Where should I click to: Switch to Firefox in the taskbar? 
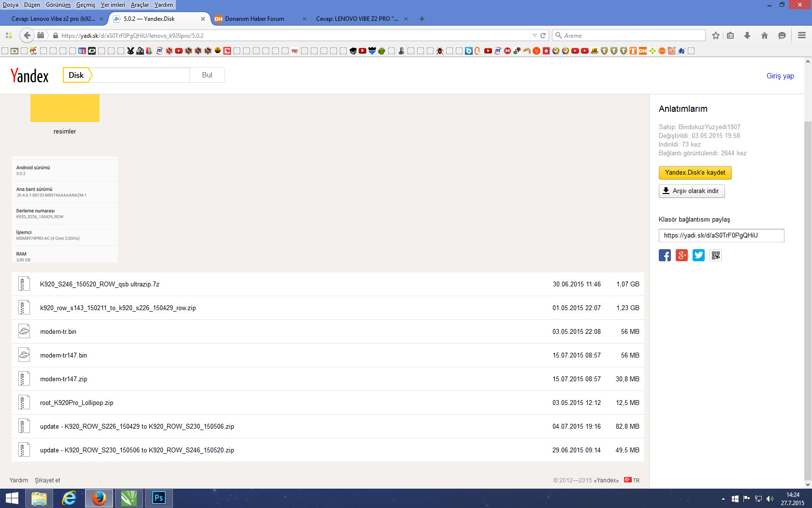(99, 498)
